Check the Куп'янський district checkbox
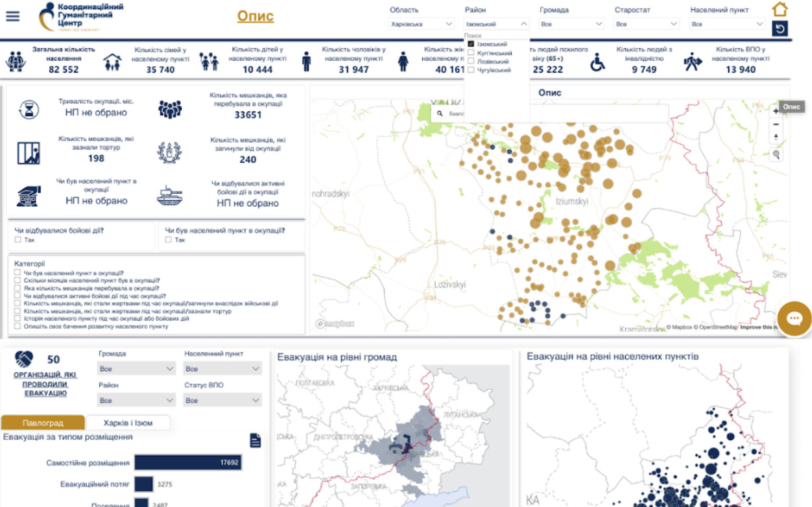 point(471,53)
